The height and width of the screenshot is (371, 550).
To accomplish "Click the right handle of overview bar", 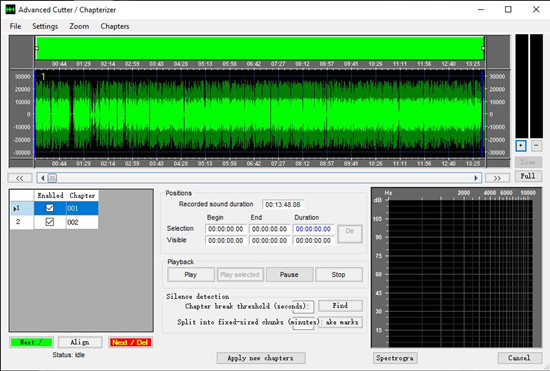I will click(483, 48).
